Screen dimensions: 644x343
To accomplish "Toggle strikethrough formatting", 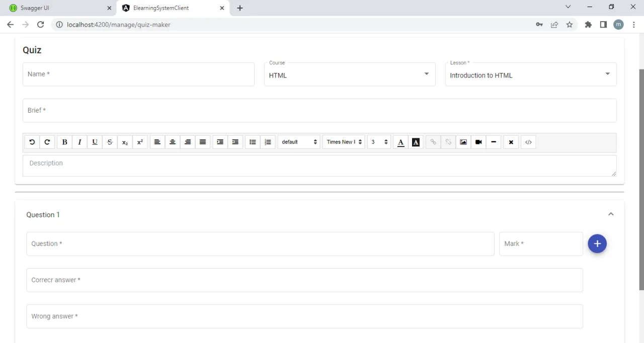I will (110, 142).
